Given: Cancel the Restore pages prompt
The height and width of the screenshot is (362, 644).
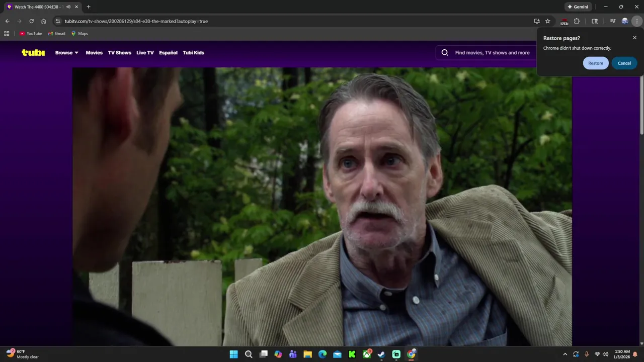Looking at the screenshot, I should 624,63.
